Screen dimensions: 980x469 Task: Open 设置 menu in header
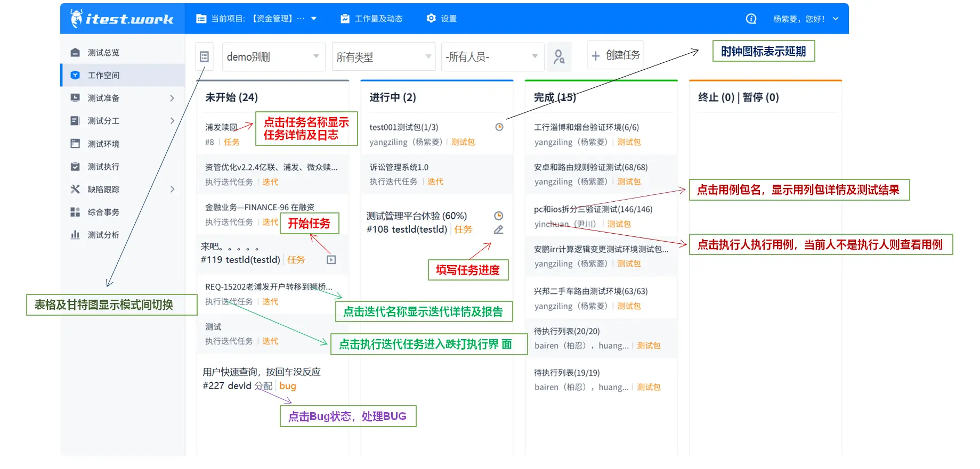click(x=442, y=19)
